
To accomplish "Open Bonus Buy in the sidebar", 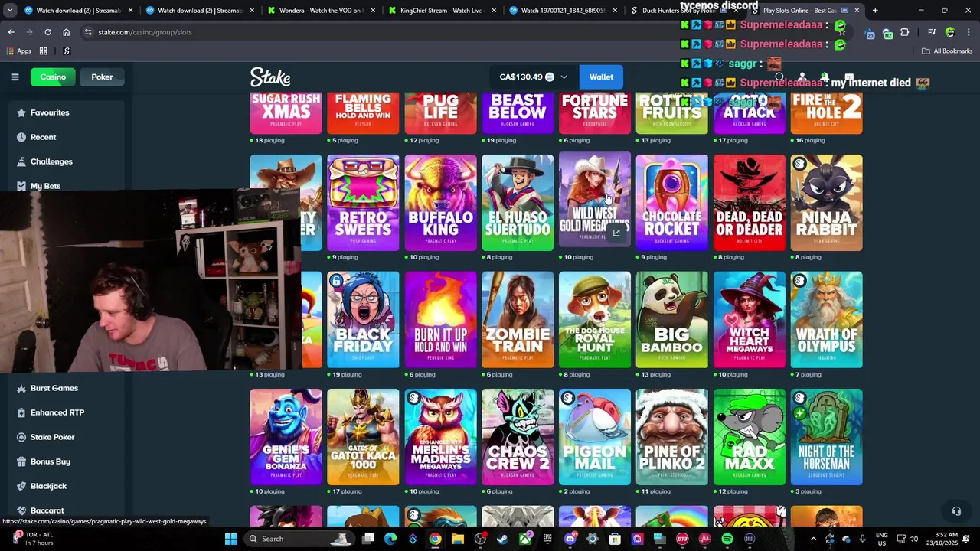I will 50,461.
